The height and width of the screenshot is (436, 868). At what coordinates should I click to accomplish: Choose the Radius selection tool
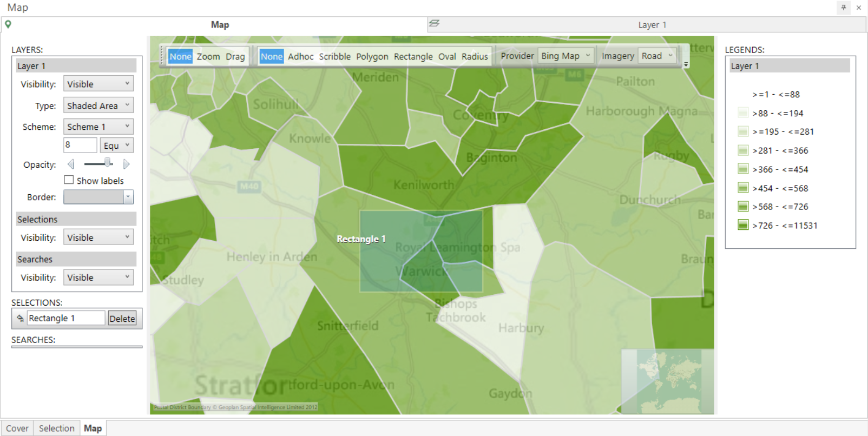pos(475,56)
